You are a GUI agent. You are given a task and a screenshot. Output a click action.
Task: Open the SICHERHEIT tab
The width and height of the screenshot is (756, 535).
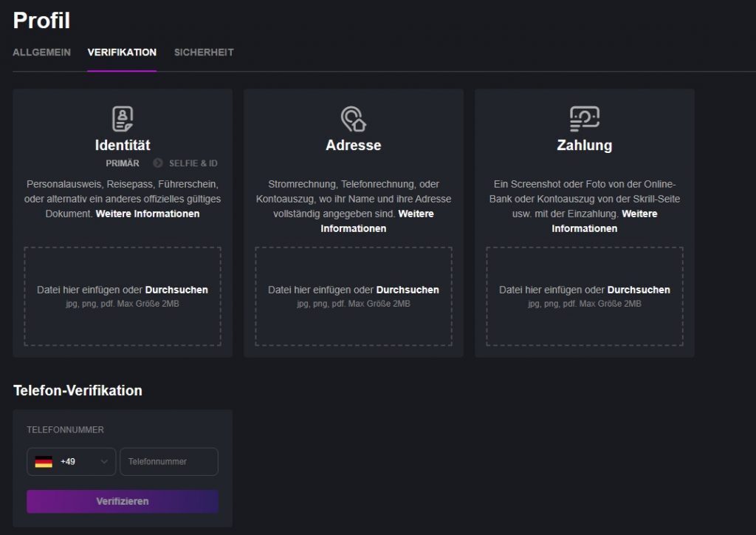(204, 52)
